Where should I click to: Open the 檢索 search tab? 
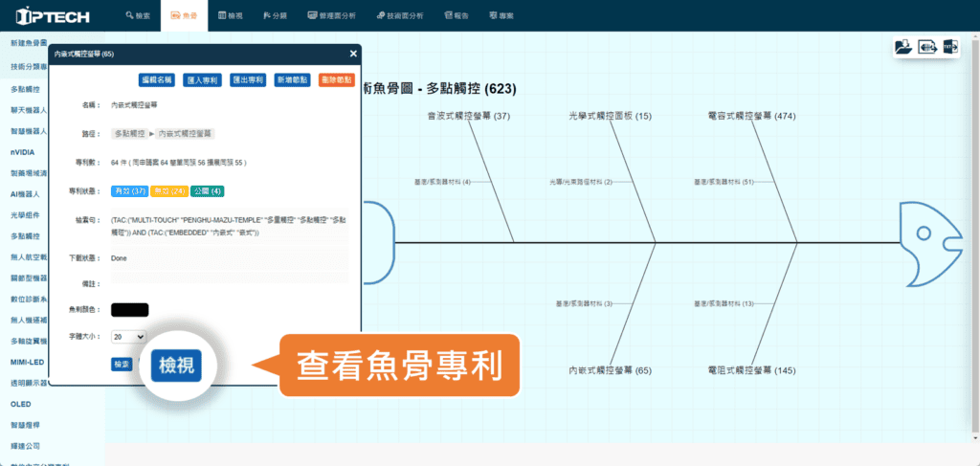(137, 16)
